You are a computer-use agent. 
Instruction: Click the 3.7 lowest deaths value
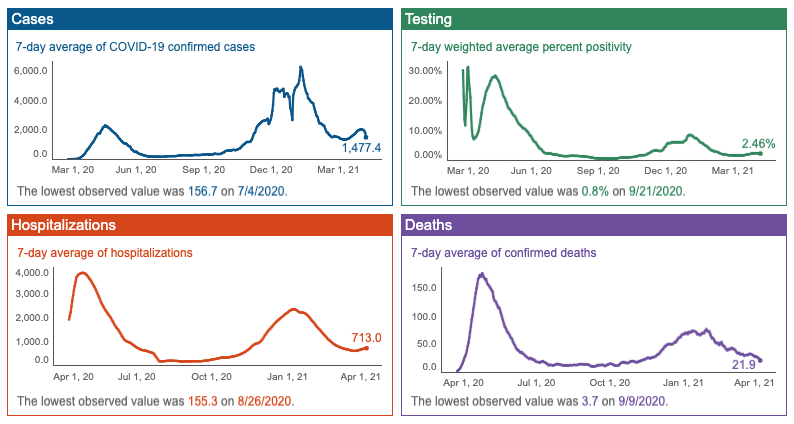(x=589, y=401)
